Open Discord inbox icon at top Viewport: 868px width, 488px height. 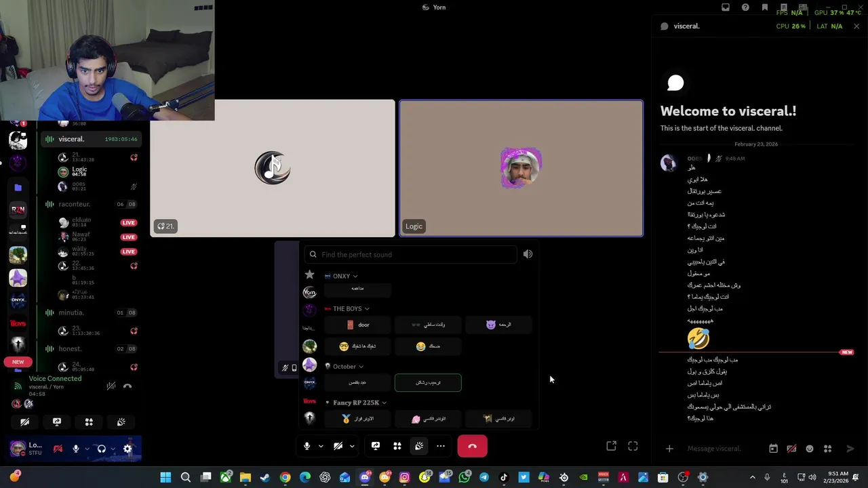pos(726,7)
